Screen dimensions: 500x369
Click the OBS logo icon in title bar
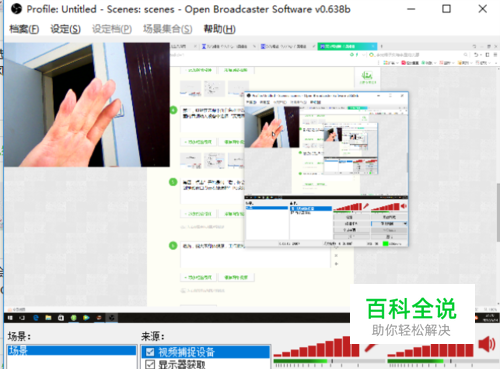pos(16,9)
